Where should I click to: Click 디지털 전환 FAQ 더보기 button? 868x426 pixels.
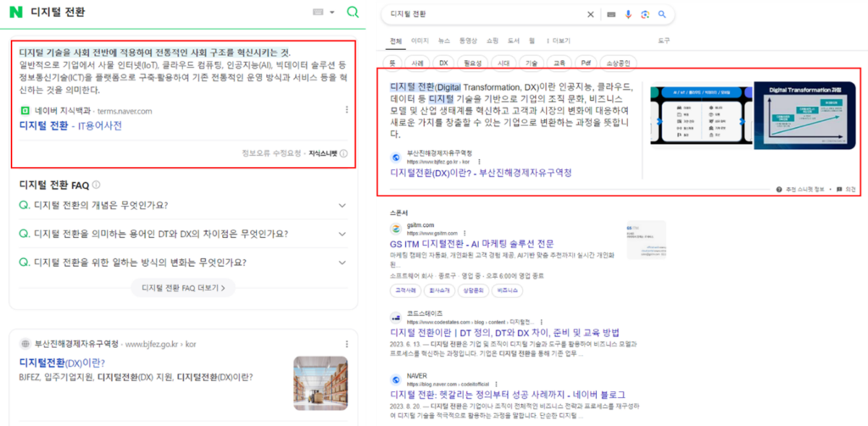[183, 288]
